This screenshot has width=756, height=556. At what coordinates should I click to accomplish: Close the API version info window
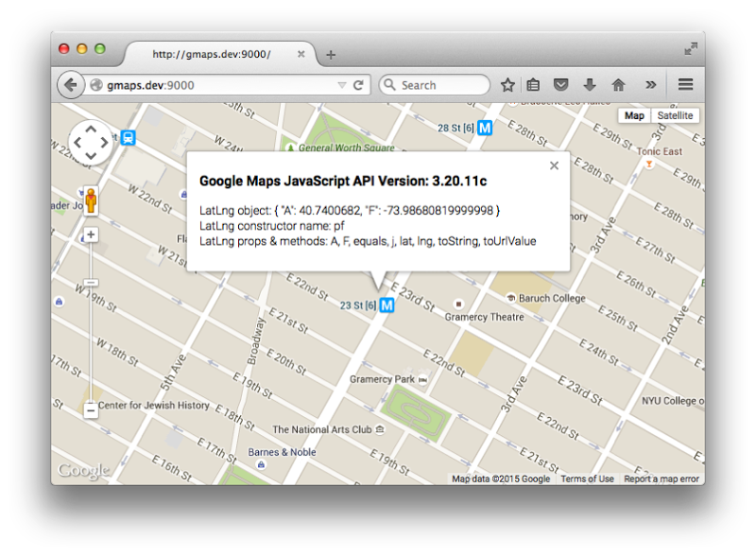click(554, 166)
